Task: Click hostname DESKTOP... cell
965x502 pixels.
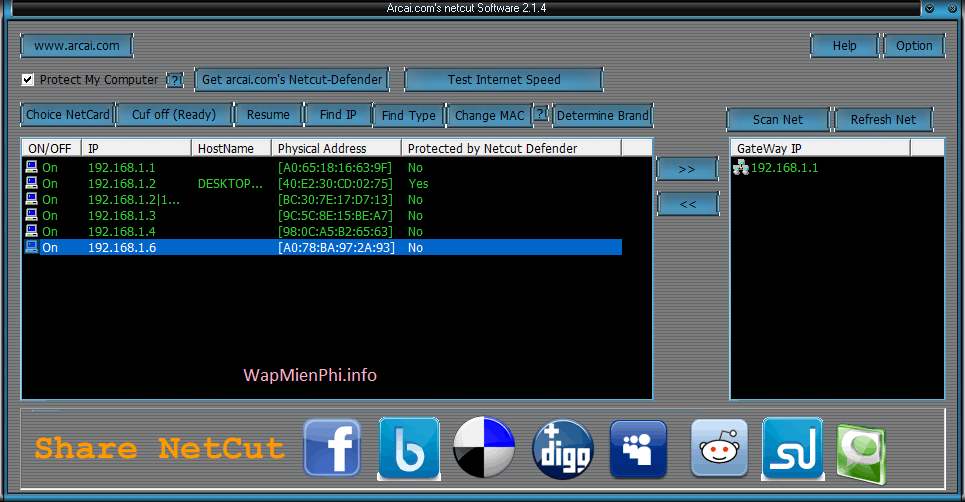Action: pyautogui.click(x=230, y=183)
